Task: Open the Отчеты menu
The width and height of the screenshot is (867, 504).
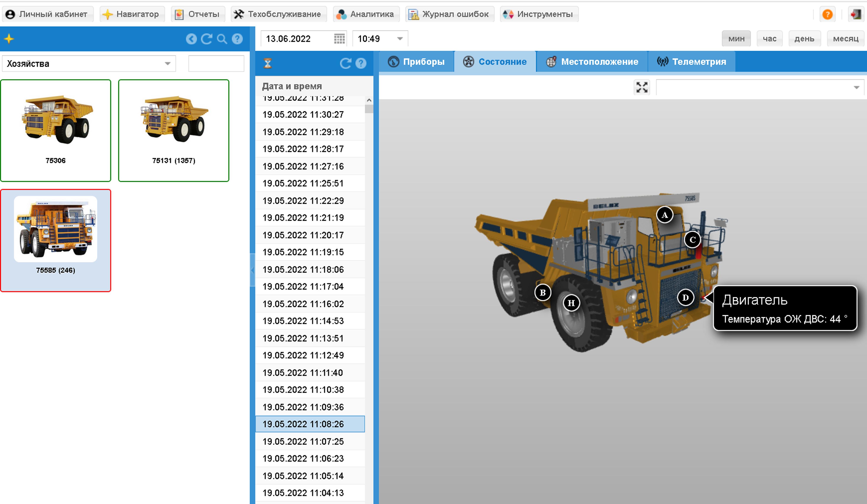Action: pos(198,14)
